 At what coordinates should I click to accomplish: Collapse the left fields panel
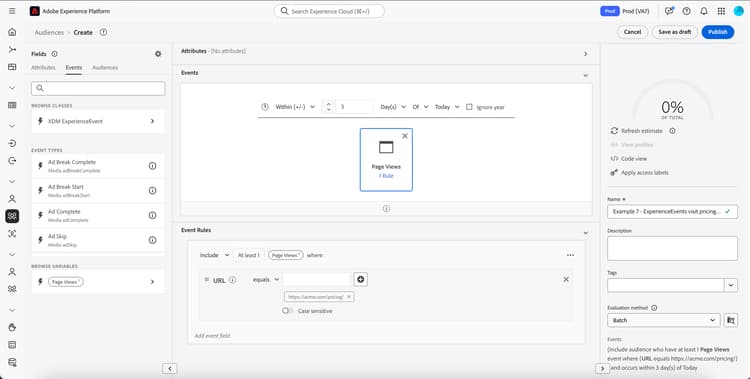170,368
